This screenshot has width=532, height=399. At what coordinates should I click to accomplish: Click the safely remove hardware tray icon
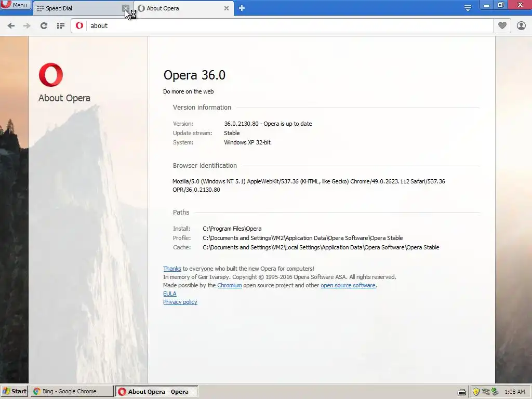(x=495, y=392)
